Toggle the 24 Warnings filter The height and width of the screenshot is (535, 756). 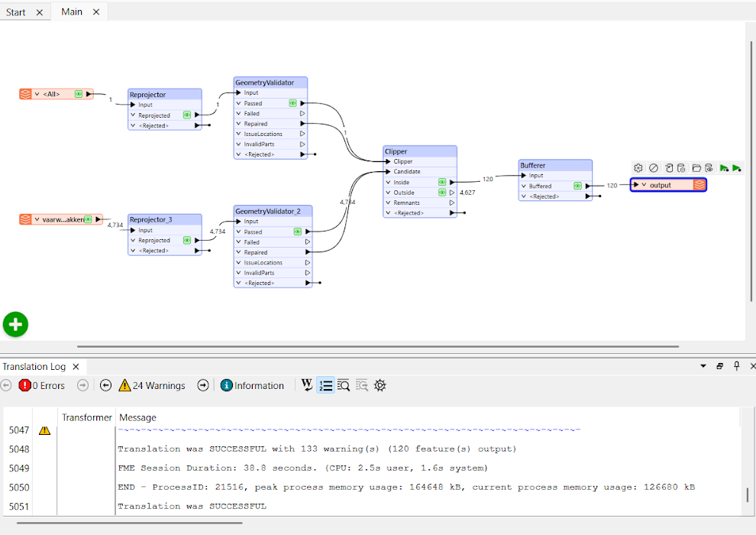coord(152,385)
